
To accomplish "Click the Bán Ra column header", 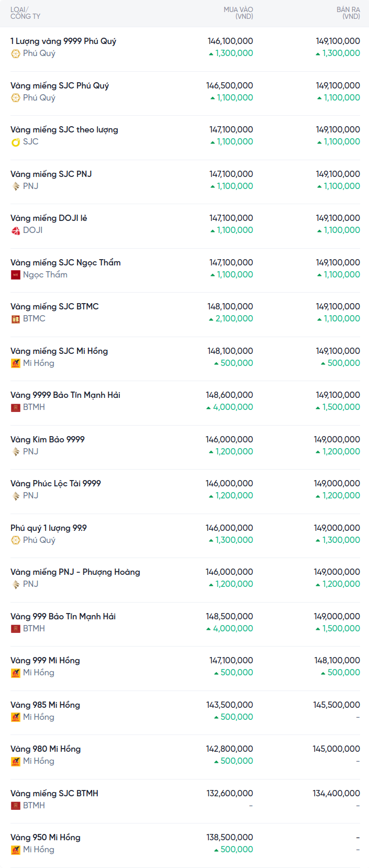I will 348,13.
